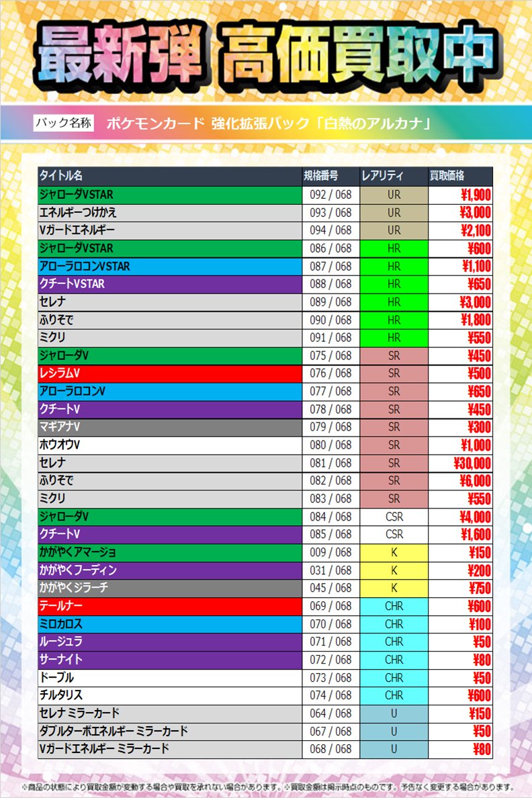Image resolution: width=532 pixels, height=798 pixels.
Task: Click the number 089 / 068
Action: click(x=330, y=302)
